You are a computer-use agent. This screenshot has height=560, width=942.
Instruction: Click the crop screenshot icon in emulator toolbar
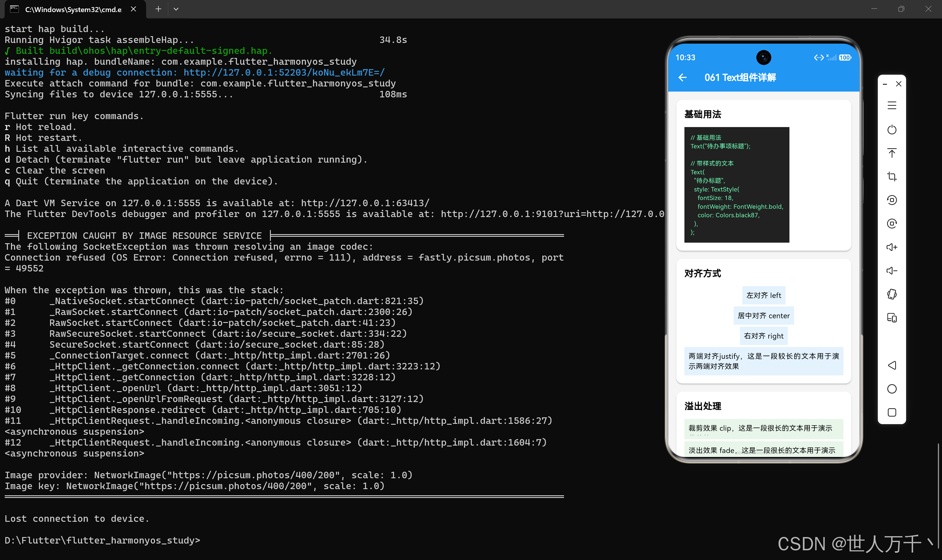[x=892, y=176]
